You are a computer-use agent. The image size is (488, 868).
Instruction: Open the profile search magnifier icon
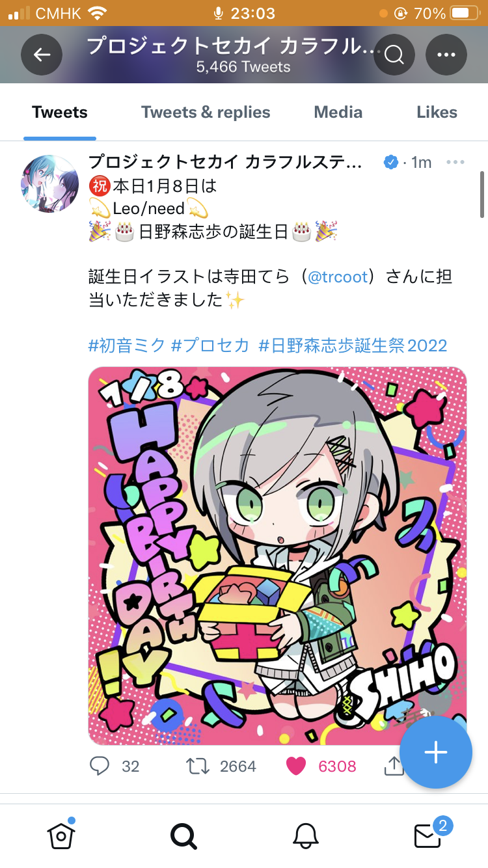point(394,55)
